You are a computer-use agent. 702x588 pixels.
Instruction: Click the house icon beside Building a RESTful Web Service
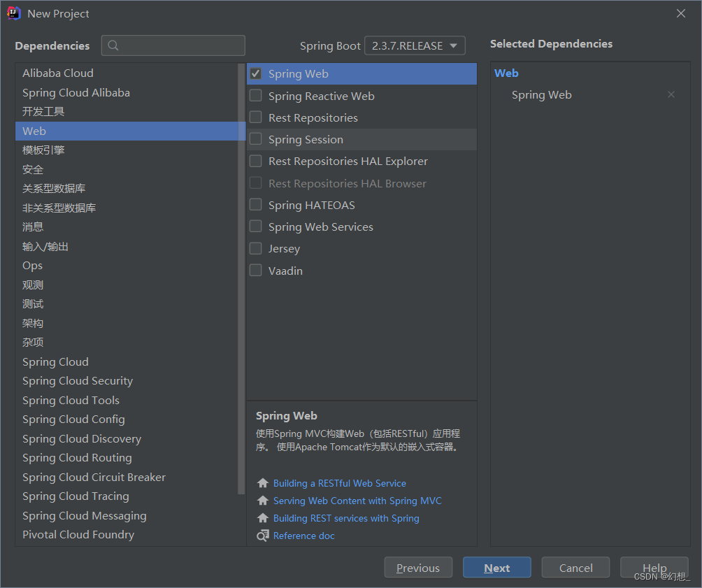263,483
